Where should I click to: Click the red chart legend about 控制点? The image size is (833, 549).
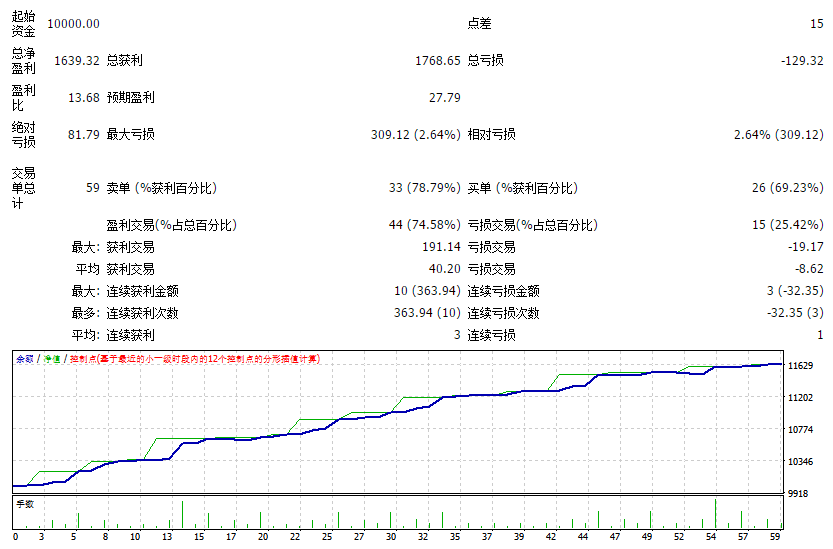point(196,359)
